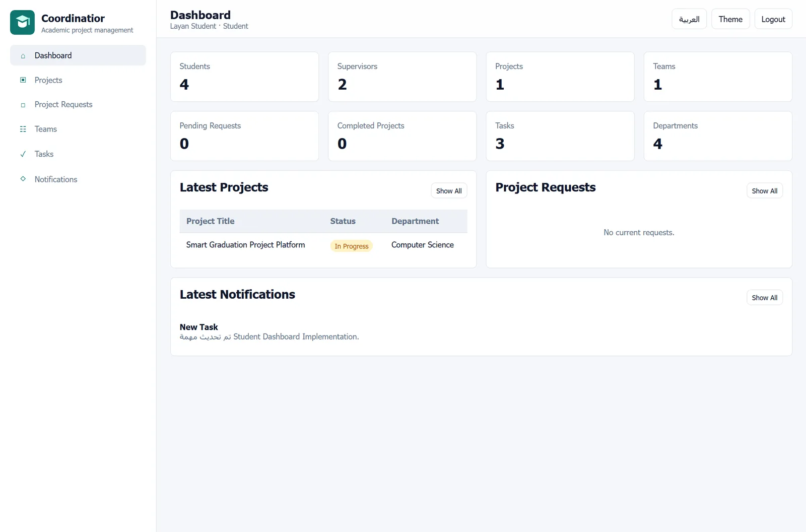
Task: Show all Project Requests
Action: coord(764,191)
